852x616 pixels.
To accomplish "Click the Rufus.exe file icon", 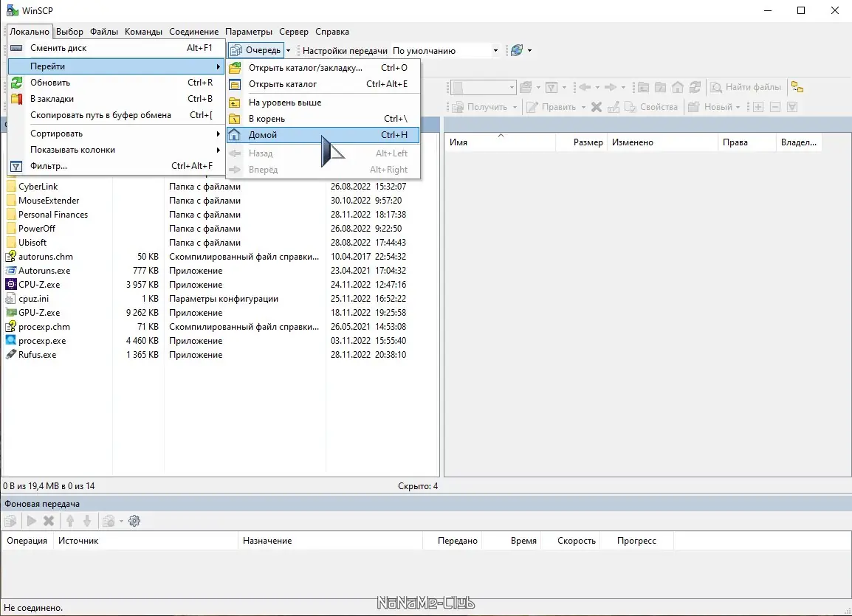I will point(11,355).
